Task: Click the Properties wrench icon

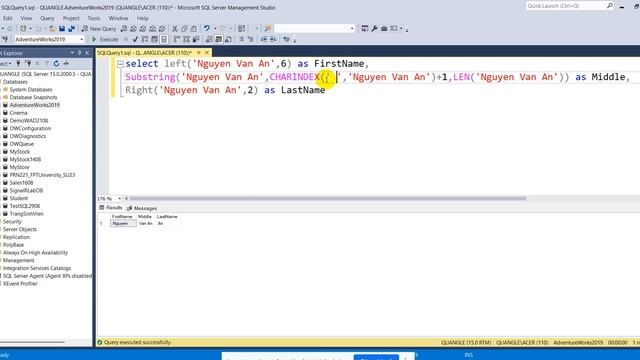Action: (x=374, y=29)
